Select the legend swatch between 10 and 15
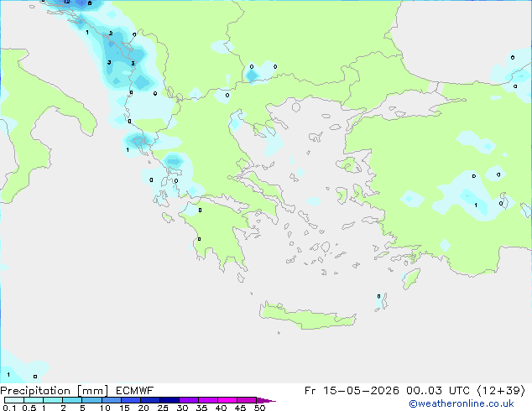532x411 pixels. click(x=111, y=400)
